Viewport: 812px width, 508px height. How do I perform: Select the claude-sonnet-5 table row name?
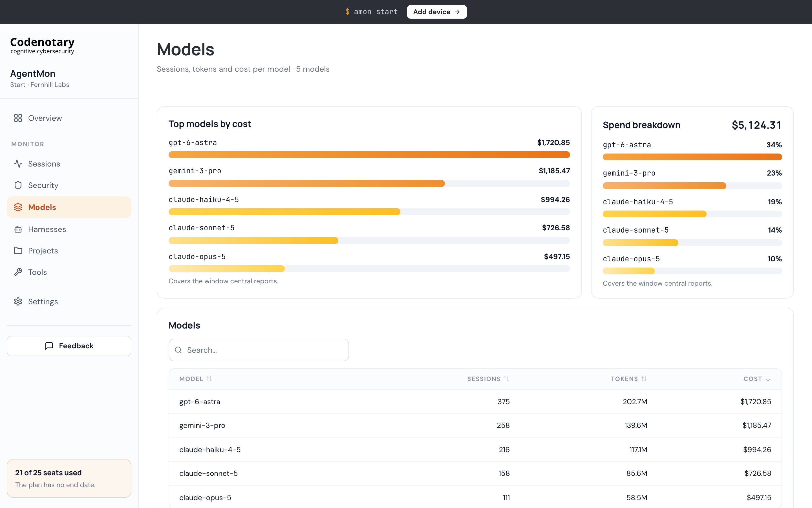208,473
